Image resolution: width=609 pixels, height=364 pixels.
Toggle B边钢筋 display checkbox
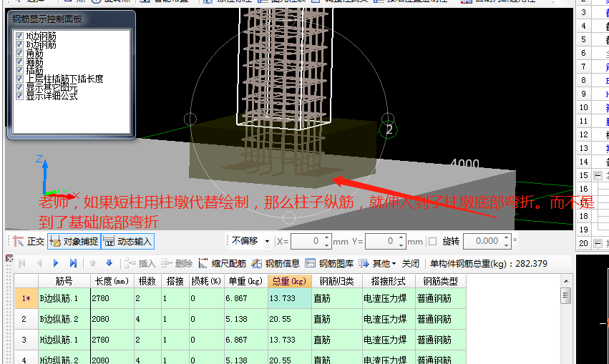(19, 44)
